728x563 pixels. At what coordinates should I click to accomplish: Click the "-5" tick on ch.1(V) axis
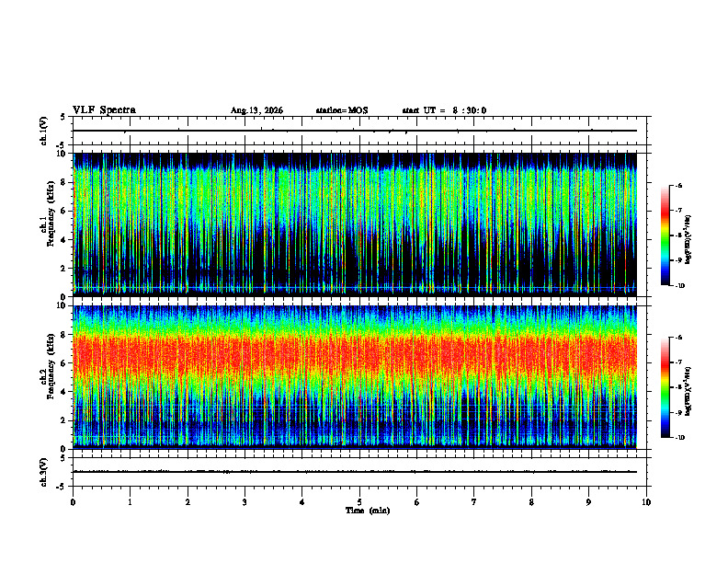63,145
